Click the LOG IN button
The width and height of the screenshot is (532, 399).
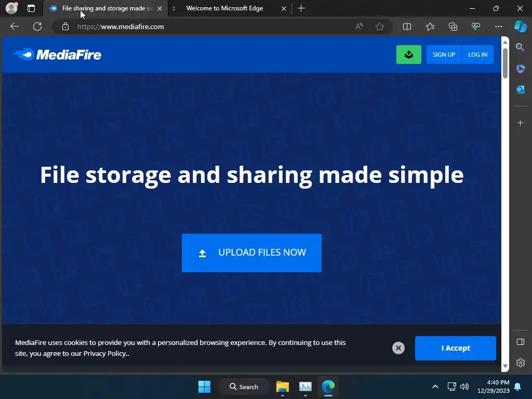pos(477,54)
